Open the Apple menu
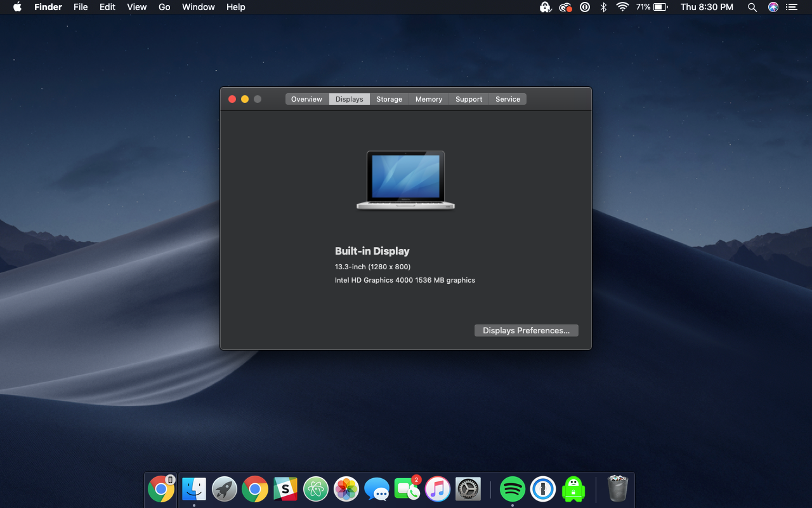This screenshot has width=812, height=508. [x=16, y=7]
